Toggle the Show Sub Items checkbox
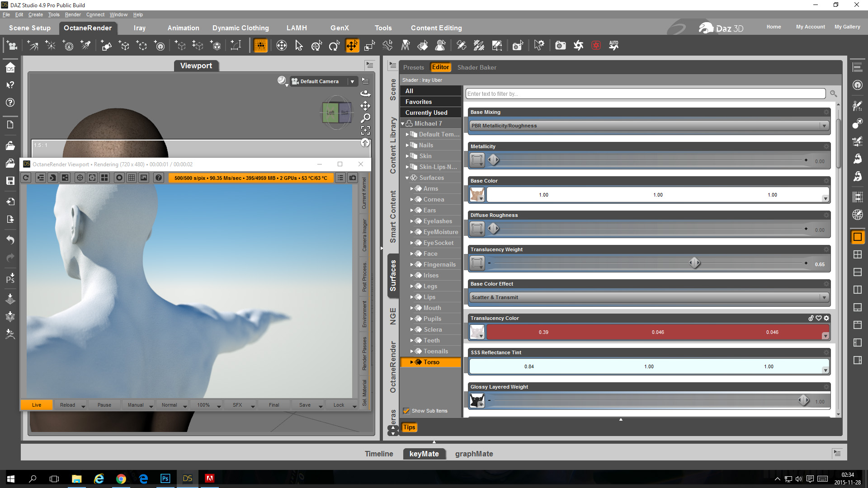 (406, 411)
